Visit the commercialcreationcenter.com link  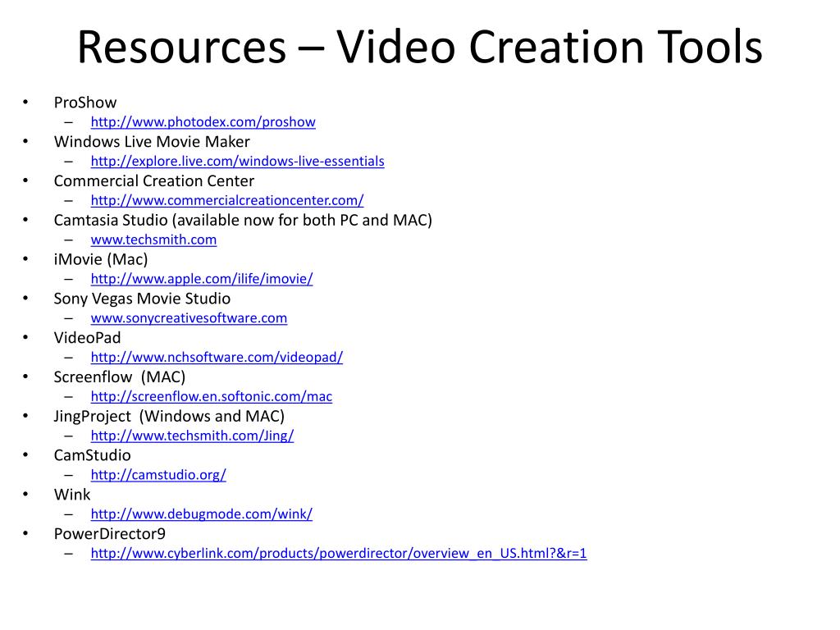pyautogui.click(x=227, y=200)
